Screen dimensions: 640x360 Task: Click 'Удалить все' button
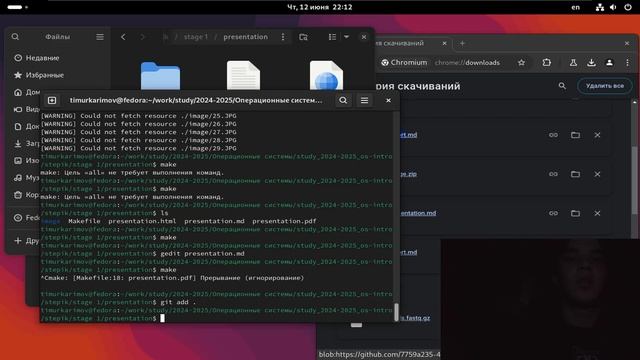[604, 86]
